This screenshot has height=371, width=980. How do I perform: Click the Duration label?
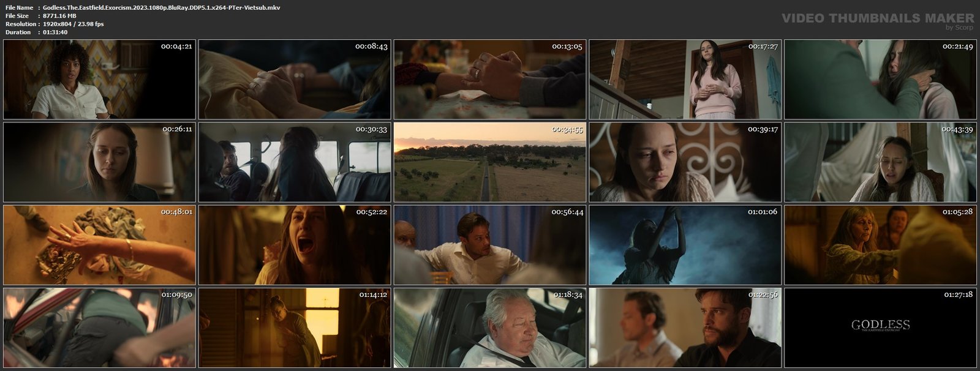(18, 32)
